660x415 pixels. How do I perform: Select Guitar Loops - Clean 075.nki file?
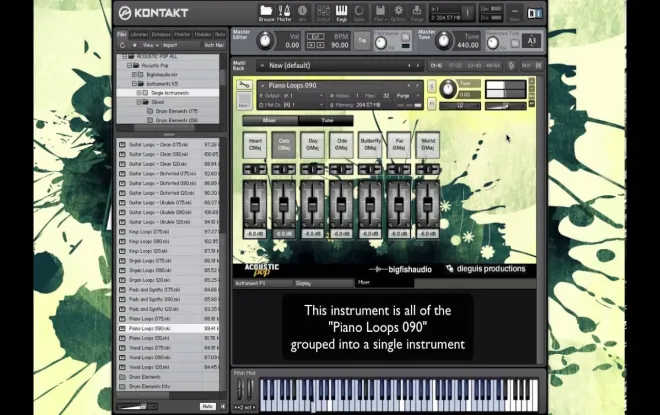pyautogui.click(x=168, y=144)
